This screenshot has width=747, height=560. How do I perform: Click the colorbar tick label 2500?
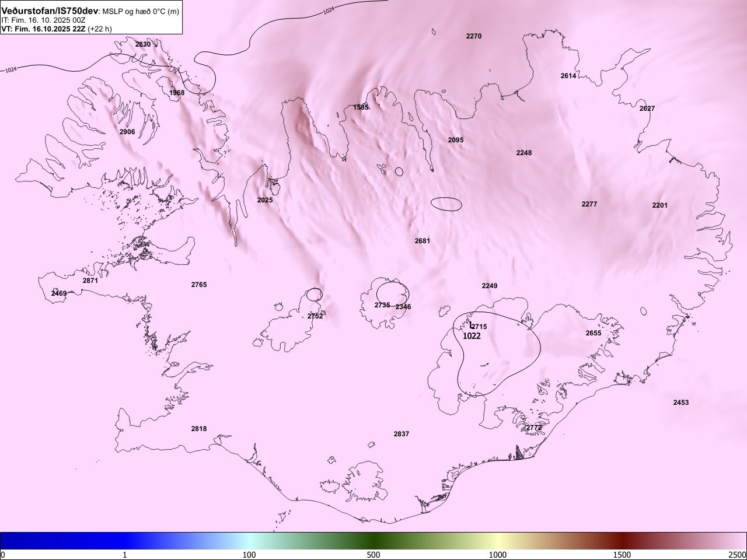[x=738, y=555]
